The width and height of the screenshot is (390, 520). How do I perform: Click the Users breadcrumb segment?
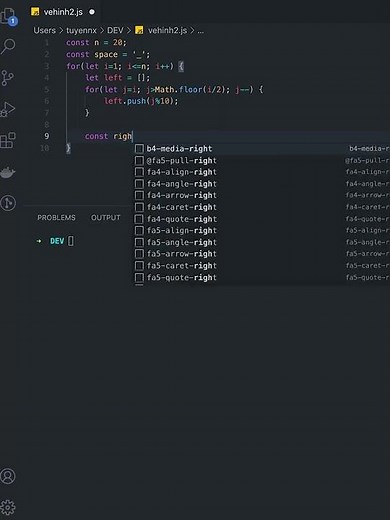(x=44, y=30)
